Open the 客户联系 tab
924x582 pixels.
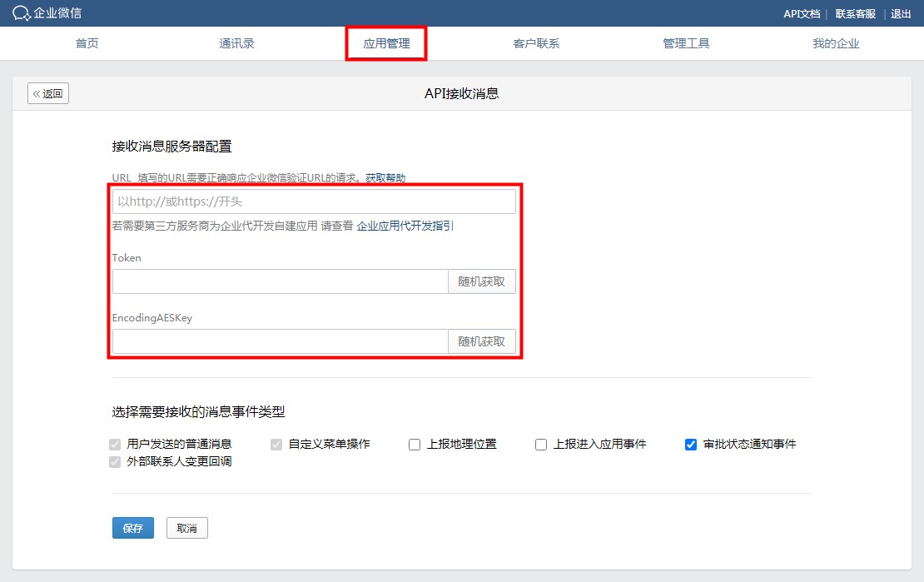(x=536, y=43)
